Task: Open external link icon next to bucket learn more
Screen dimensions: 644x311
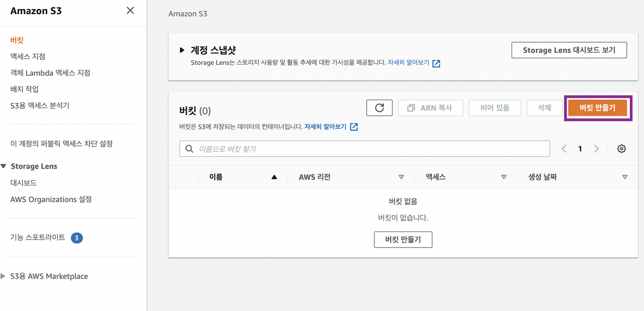Action: 354,127
